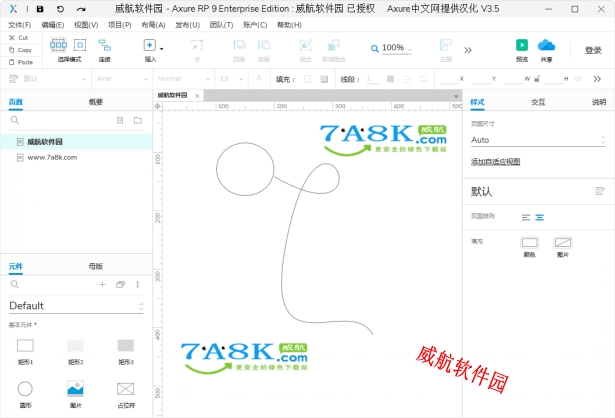Switch to the Masters tab
Image resolution: width=615 pixels, height=418 pixels.
coord(95,267)
